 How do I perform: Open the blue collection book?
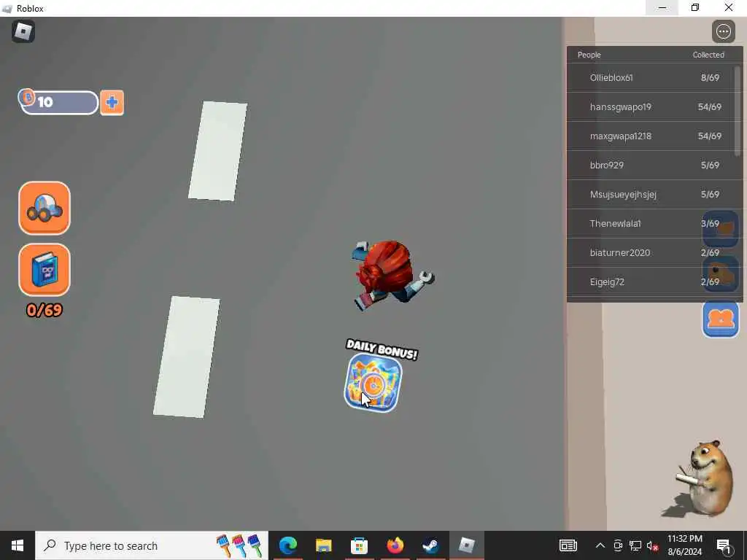click(x=44, y=270)
